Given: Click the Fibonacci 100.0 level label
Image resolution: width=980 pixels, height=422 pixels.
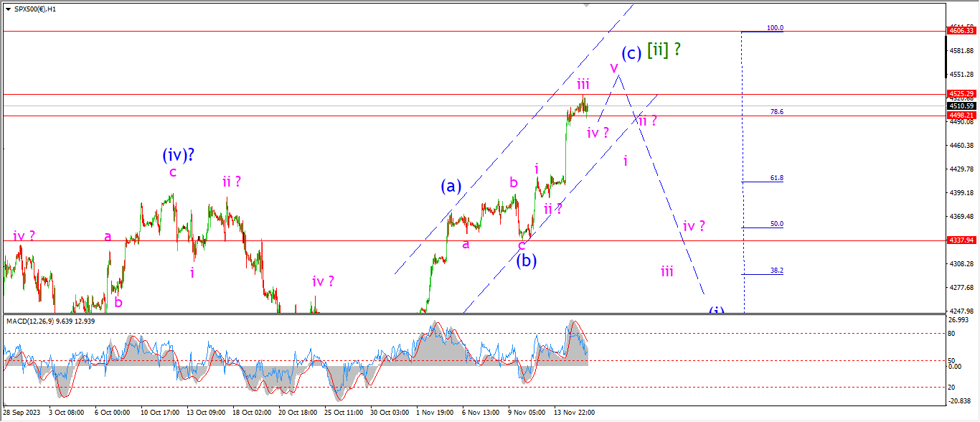Looking at the screenshot, I should [x=775, y=28].
